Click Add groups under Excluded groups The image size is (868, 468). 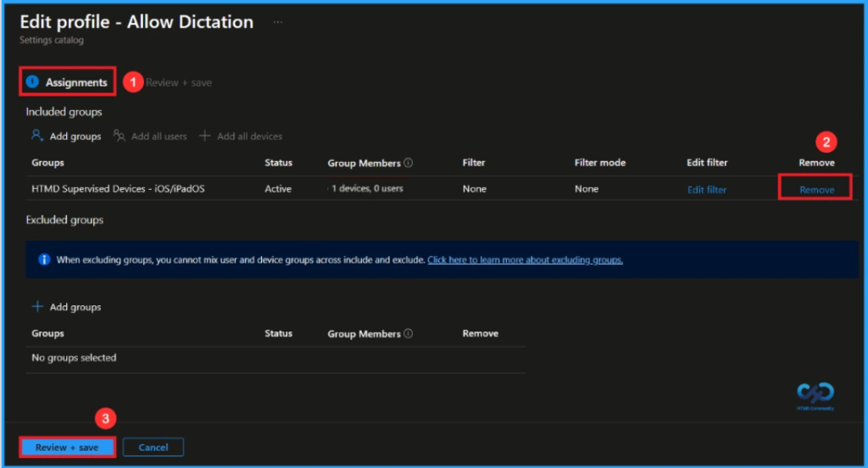point(66,307)
